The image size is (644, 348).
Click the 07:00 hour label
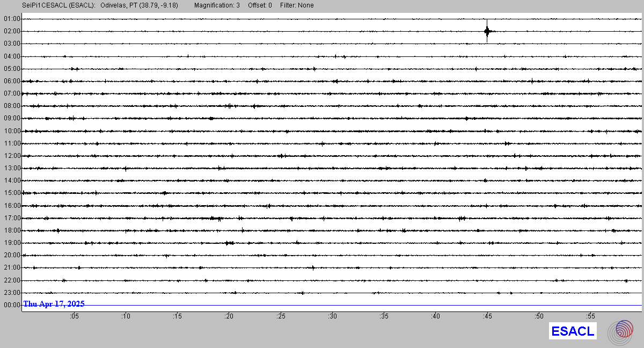[12, 93]
